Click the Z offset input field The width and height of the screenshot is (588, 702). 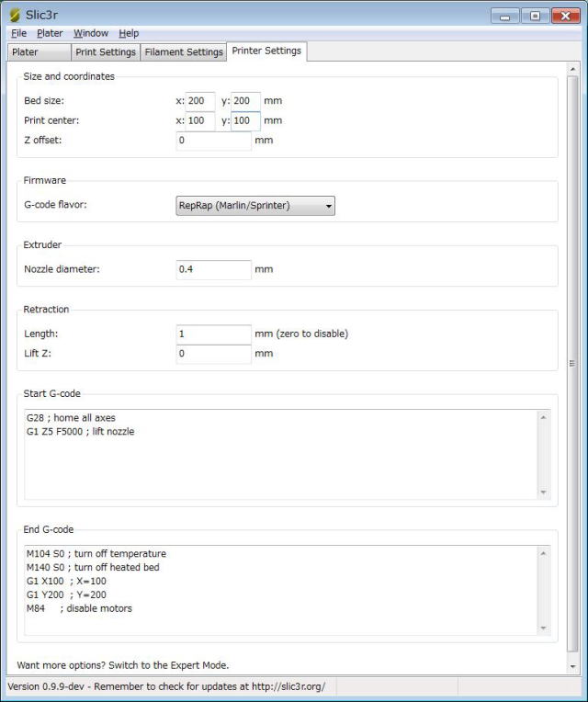(x=214, y=141)
